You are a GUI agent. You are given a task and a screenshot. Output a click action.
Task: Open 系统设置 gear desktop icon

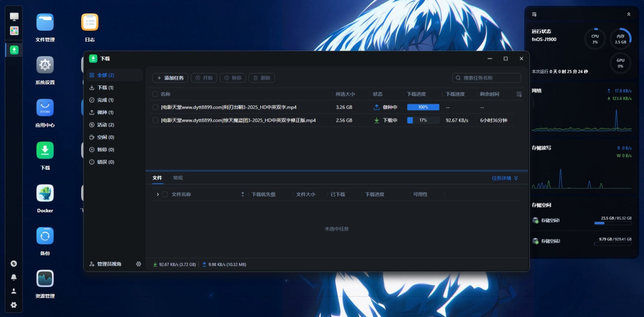(x=45, y=65)
